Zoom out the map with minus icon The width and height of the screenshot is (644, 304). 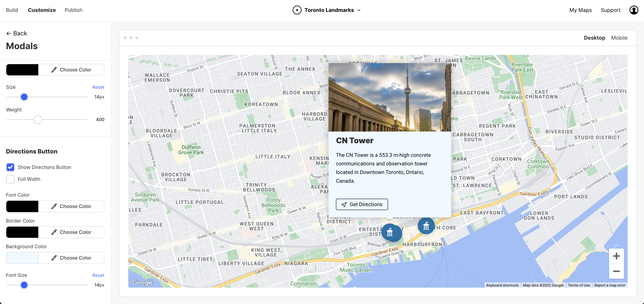616,271
